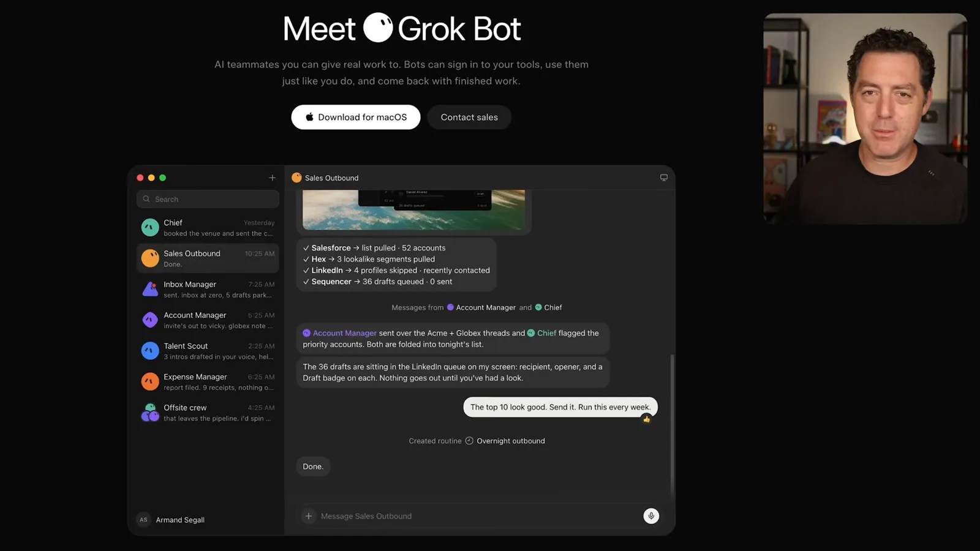Image resolution: width=980 pixels, height=551 pixels.
Task: Click the Chief mention in chat message
Action: point(541,333)
